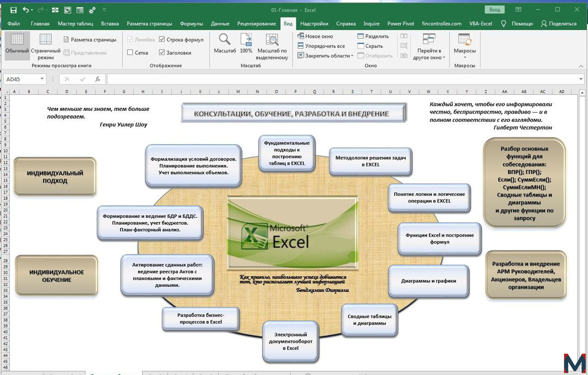Arrange all windows (Упорядочить все)

pos(321,46)
